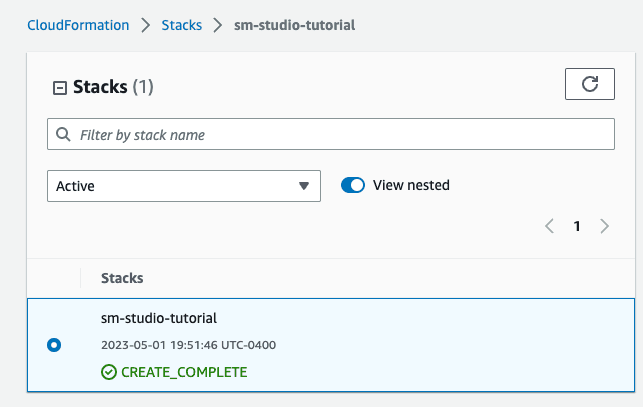This screenshot has height=407, width=643.
Task: Click the Stacks (1) panel heading
Action: [112, 87]
